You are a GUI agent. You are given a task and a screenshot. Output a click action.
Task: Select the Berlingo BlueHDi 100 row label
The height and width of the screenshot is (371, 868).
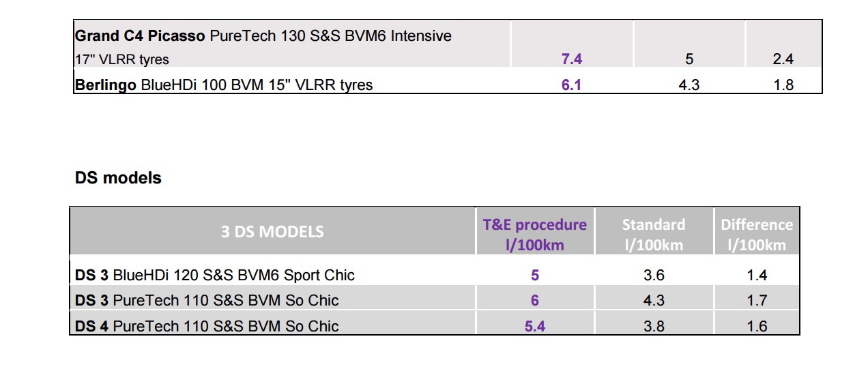224,85
